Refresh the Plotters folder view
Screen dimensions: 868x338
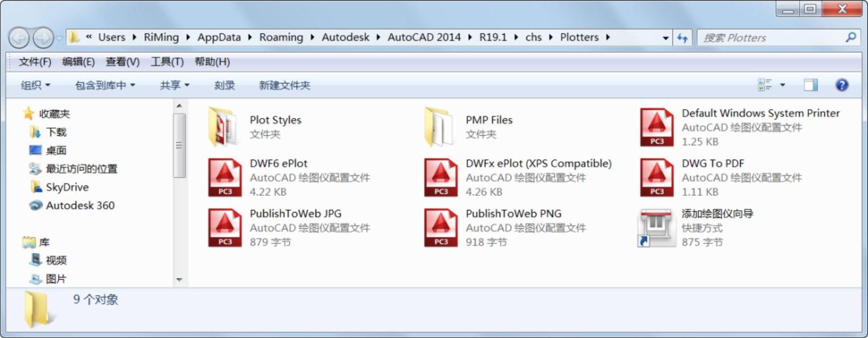(683, 38)
